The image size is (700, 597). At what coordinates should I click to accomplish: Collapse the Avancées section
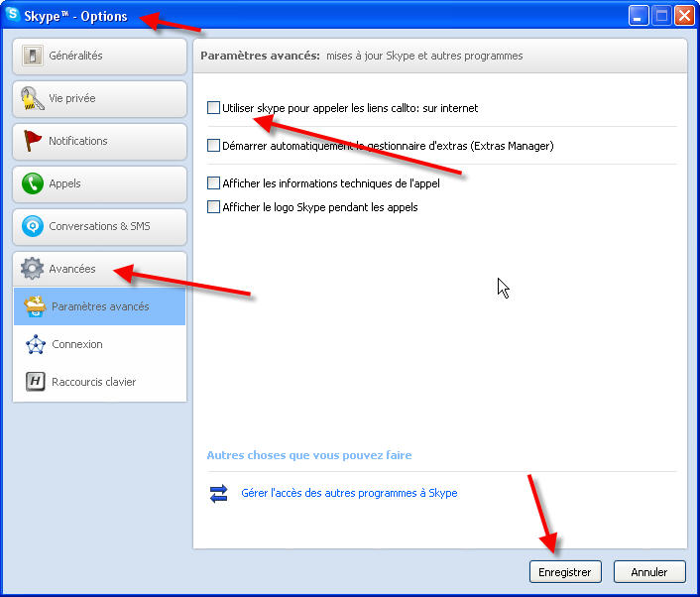99,270
